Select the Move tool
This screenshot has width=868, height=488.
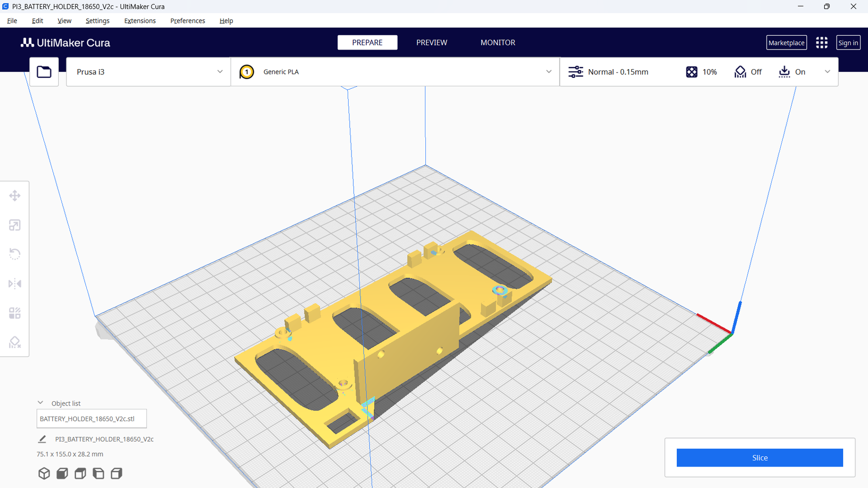click(14, 195)
